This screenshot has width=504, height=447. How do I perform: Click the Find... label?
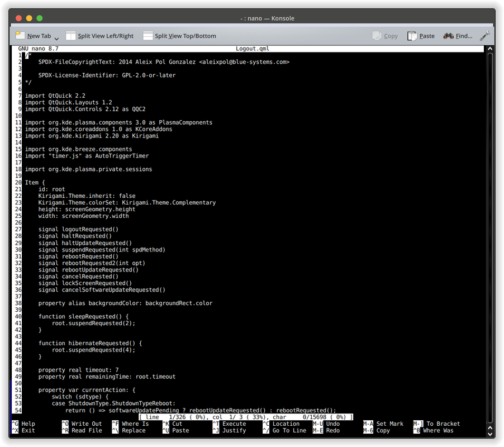click(464, 36)
